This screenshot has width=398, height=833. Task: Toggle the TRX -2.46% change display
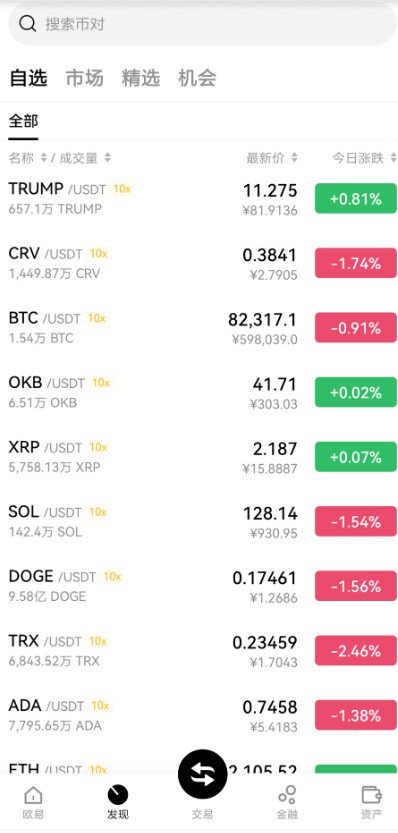click(355, 651)
